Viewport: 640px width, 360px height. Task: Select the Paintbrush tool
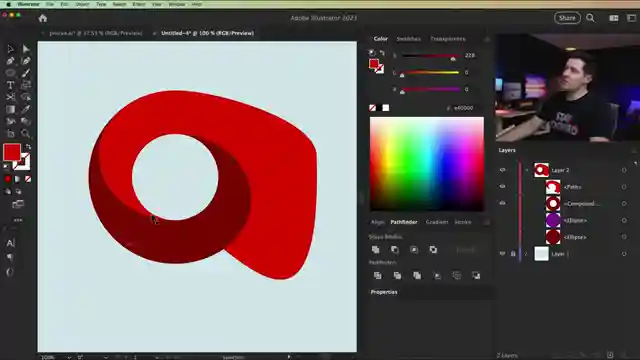26,73
